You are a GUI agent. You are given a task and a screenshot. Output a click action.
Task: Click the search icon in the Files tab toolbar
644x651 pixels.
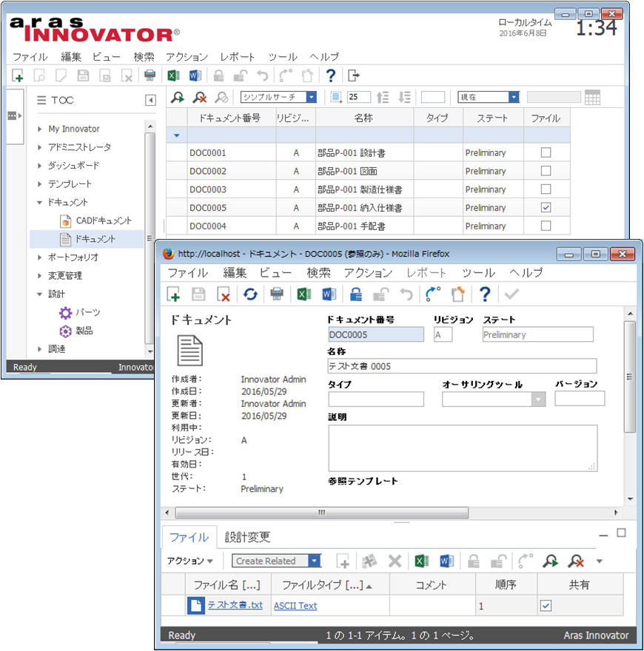(x=550, y=561)
